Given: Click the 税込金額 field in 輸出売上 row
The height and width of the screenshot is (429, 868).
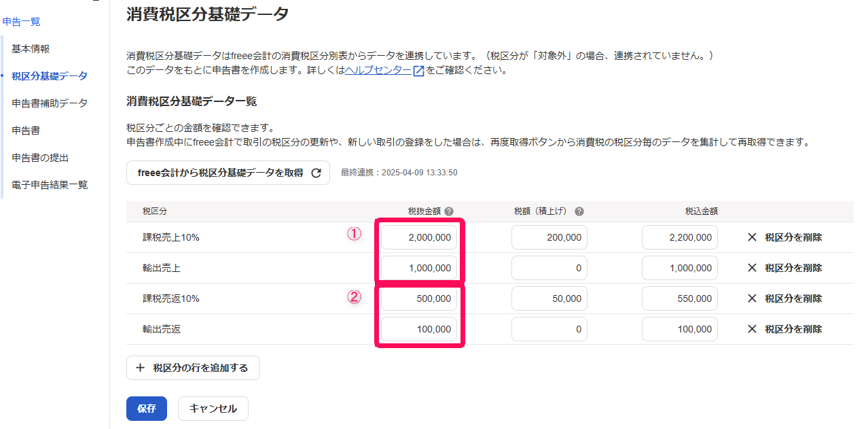Looking at the screenshot, I should [x=680, y=268].
